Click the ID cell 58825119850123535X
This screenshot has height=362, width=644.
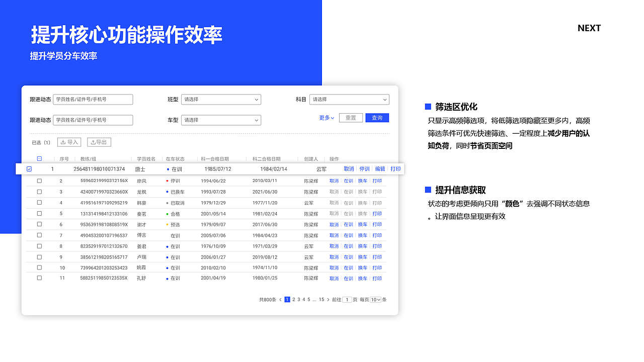pos(104,279)
